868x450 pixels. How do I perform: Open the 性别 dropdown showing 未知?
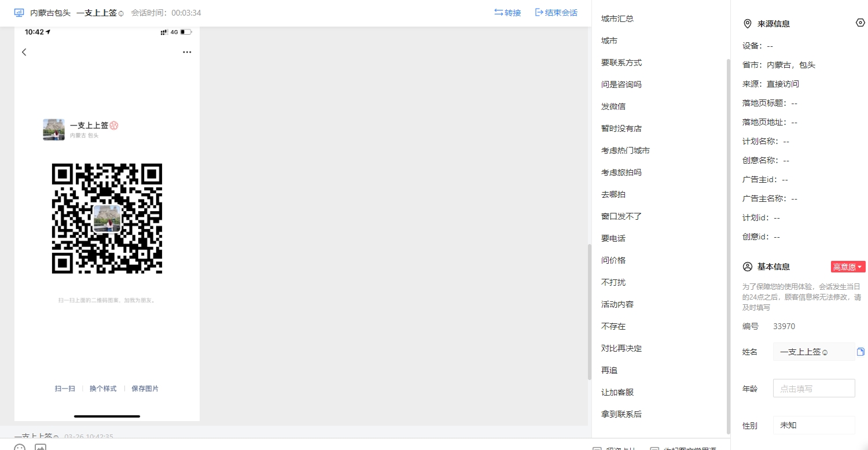tap(814, 425)
